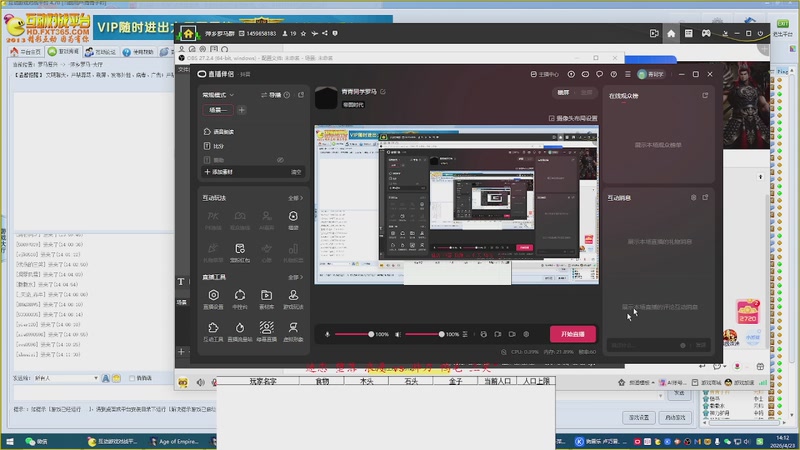Screen dimensions: 800x450
Task: Click 添加素材 to add a source
Action: [218, 172]
